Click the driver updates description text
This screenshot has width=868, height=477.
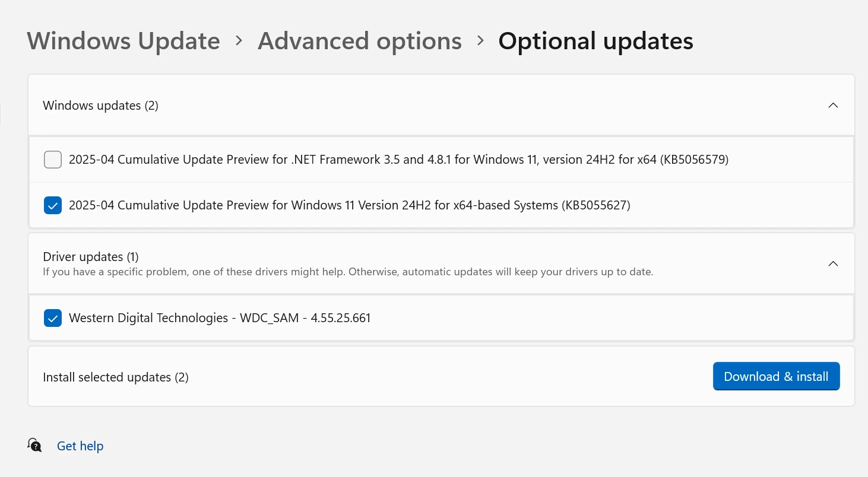coord(348,272)
